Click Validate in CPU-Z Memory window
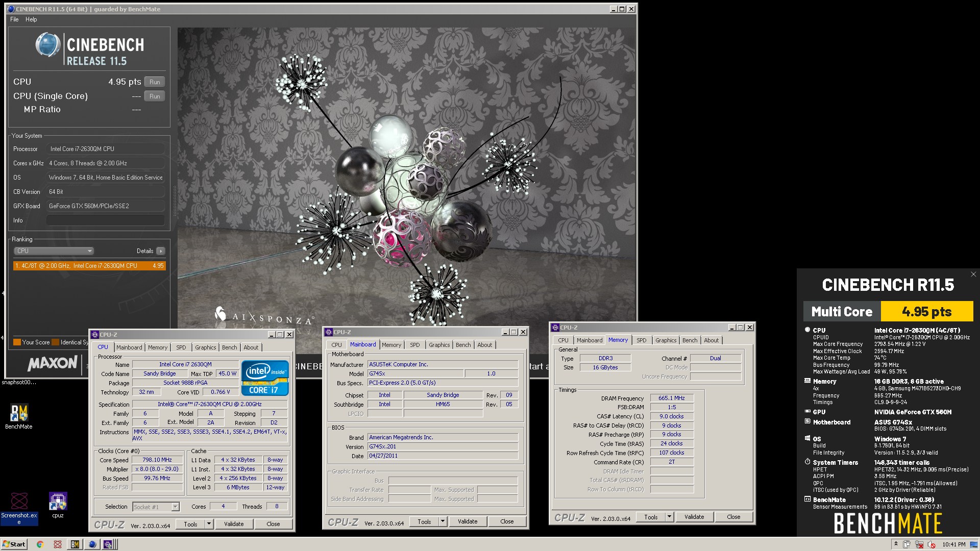 pyautogui.click(x=694, y=517)
